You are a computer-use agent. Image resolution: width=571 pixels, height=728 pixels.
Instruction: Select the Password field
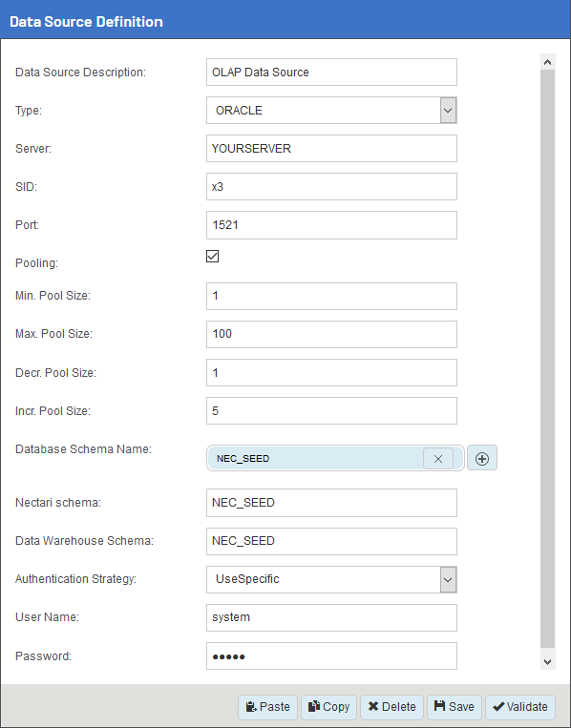tap(331, 656)
